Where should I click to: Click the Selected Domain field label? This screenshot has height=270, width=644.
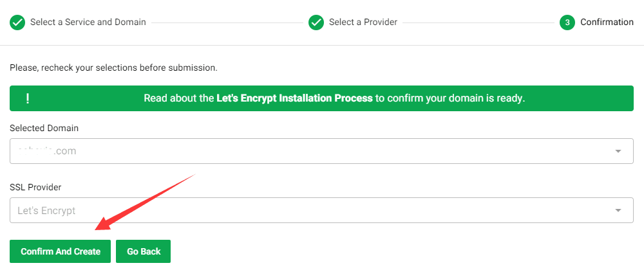[44, 128]
